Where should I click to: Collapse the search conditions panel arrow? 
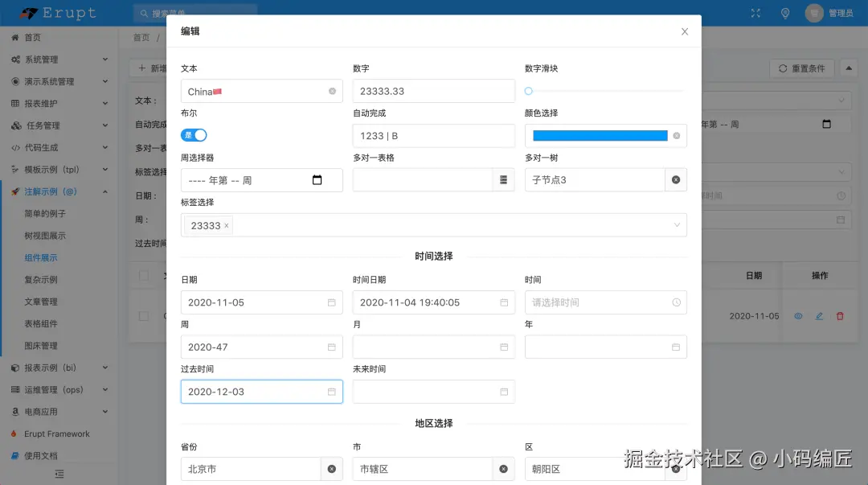[x=849, y=68]
